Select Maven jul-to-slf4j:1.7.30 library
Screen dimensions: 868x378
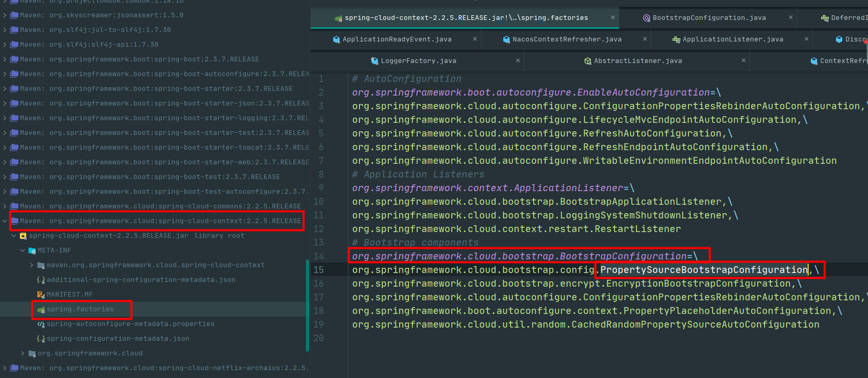[x=95, y=30]
